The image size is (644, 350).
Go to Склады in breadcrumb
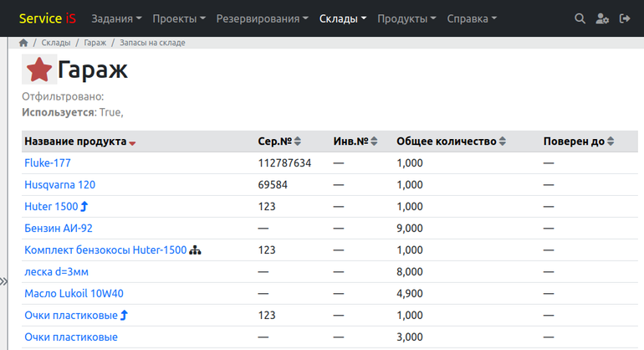point(56,43)
